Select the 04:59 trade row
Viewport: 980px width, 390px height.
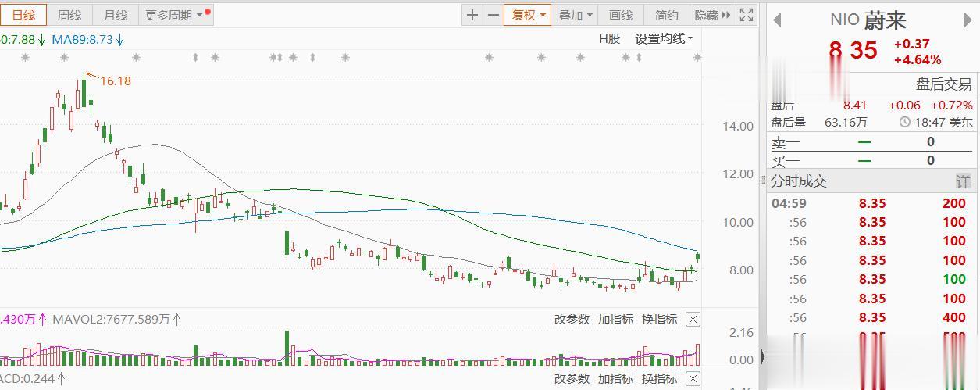(871, 203)
